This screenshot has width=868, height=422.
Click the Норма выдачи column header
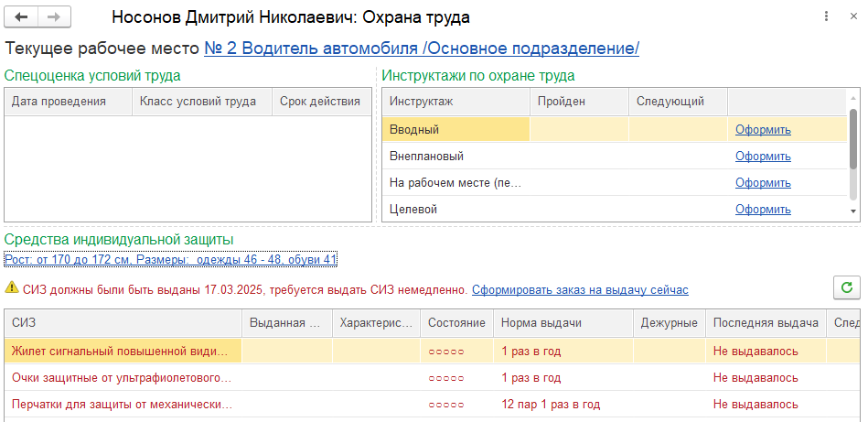pos(541,323)
